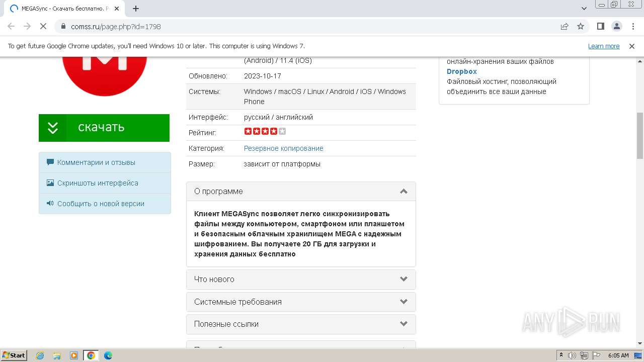The height and width of the screenshot is (362, 644).
Task: Open Сообщить о новой версии link
Action: tap(101, 204)
